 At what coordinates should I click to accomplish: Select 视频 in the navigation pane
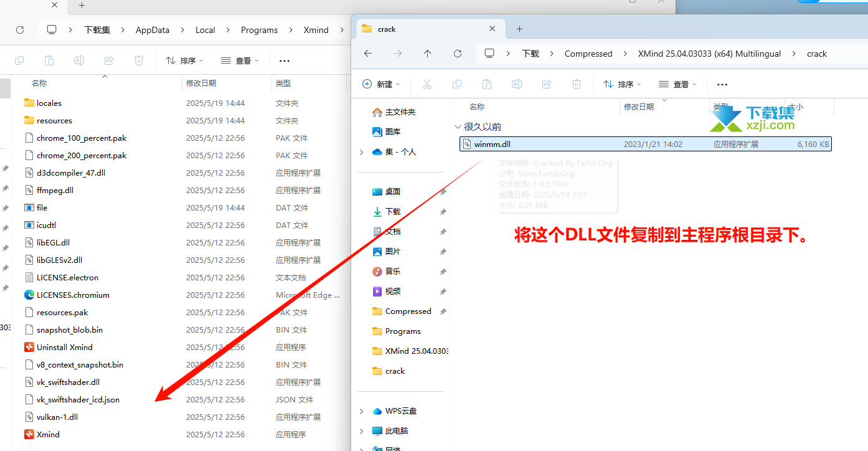(x=393, y=292)
